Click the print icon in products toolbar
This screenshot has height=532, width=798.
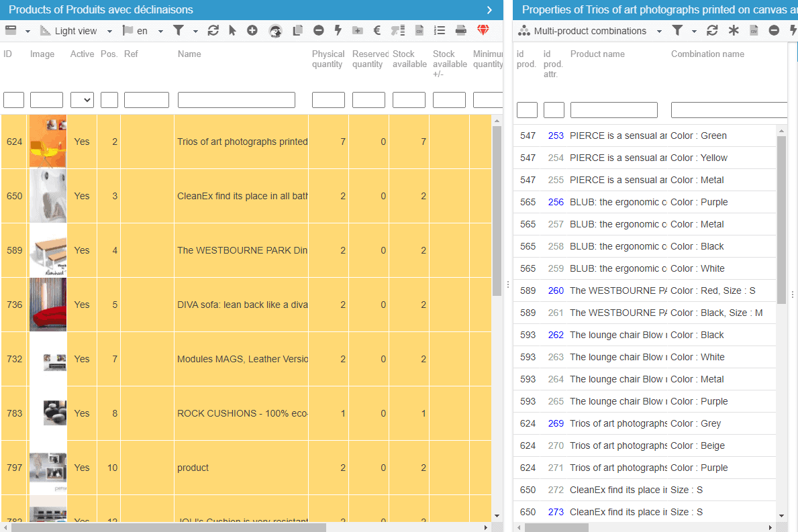pos(461,31)
